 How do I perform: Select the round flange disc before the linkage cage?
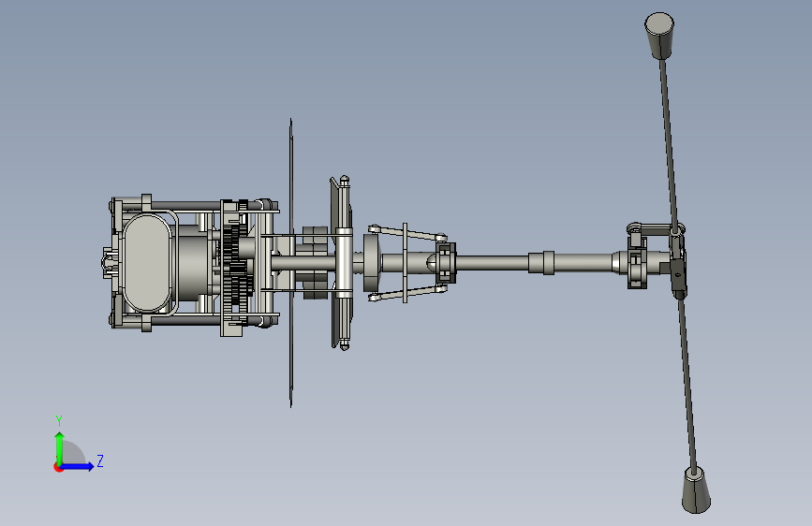[373, 262]
